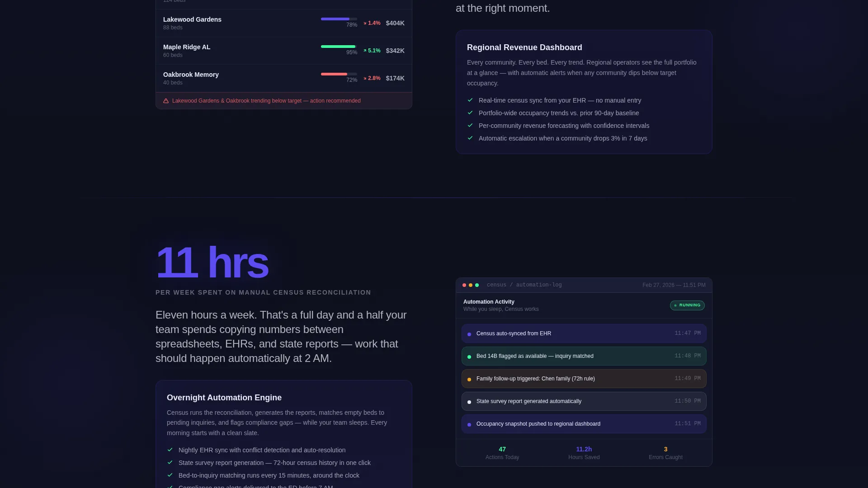868x488 pixels.
Task: Click the large 11 hrs headline
Action: 212,263
